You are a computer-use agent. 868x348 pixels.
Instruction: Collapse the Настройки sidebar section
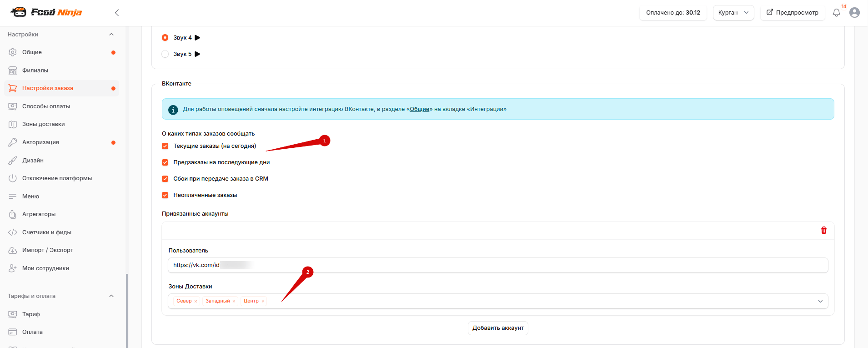(x=111, y=35)
